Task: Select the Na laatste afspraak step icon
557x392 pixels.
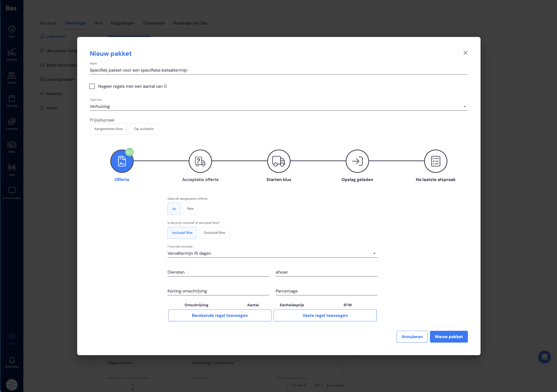Action: click(x=435, y=161)
